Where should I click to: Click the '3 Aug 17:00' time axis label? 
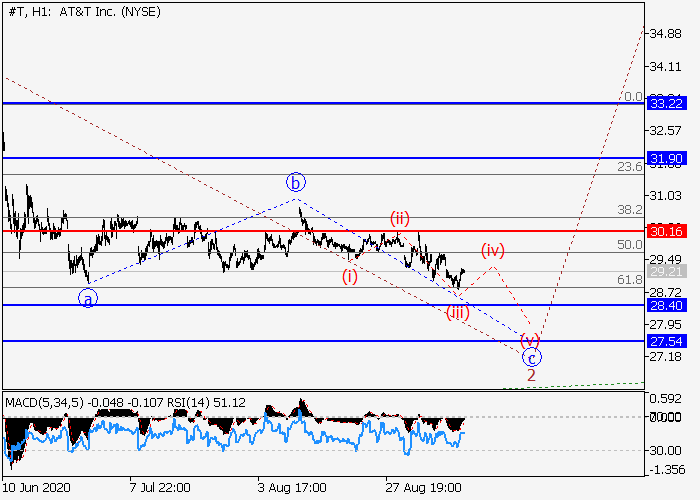[x=291, y=488]
